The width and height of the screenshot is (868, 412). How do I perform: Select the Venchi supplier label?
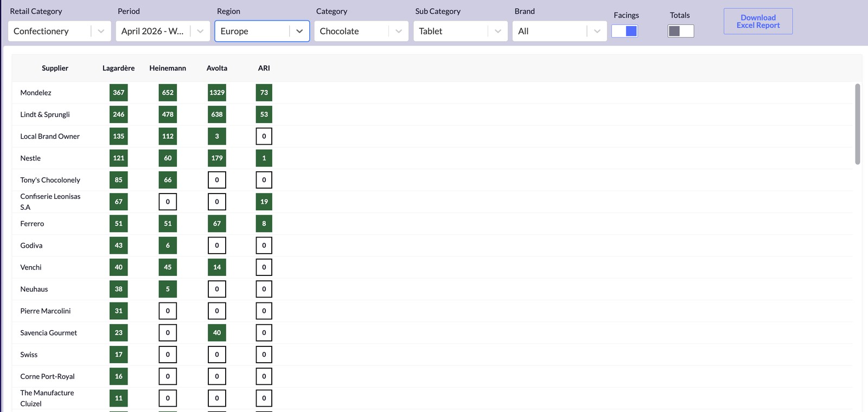[x=31, y=267]
